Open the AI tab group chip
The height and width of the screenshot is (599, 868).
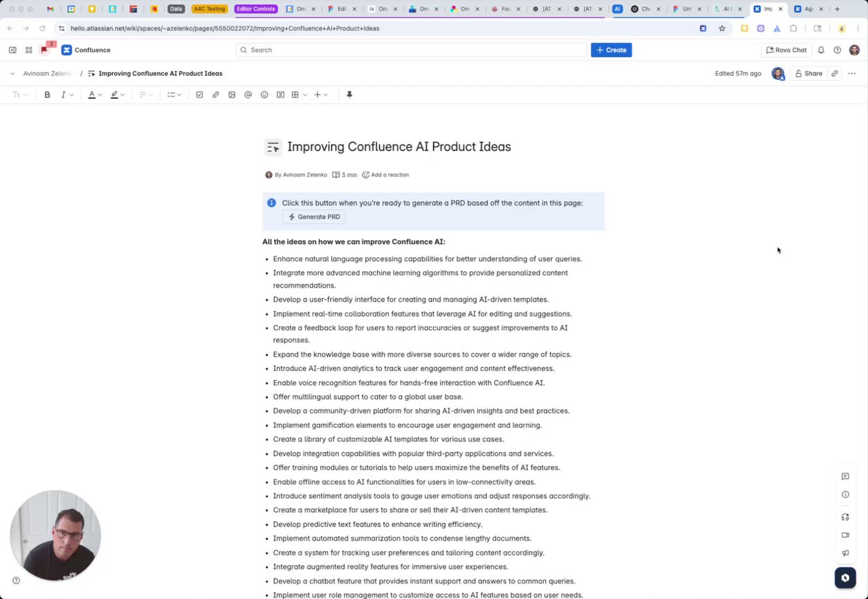click(x=617, y=9)
